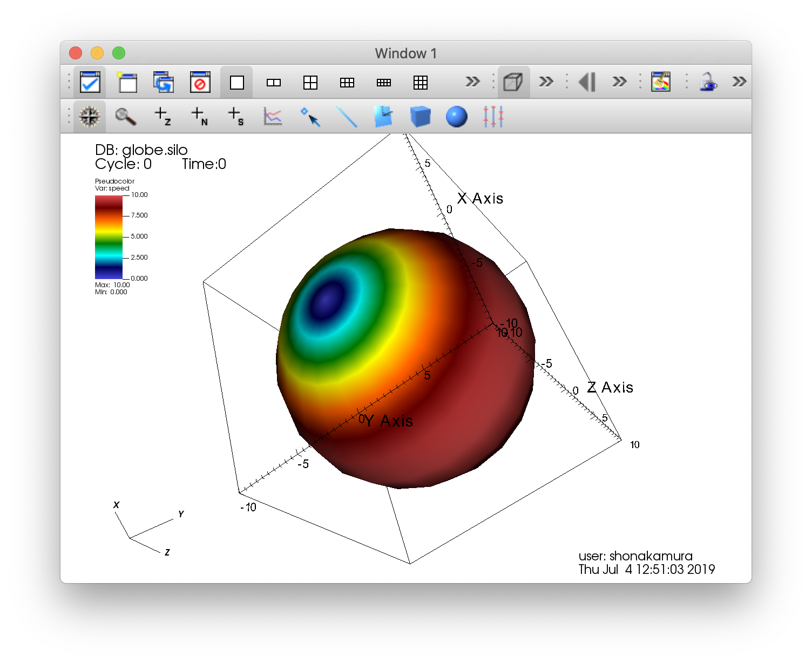The height and width of the screenshot is (663, 812).
Task: Activate the blue sphere tool
Action: tap(456, 117)
